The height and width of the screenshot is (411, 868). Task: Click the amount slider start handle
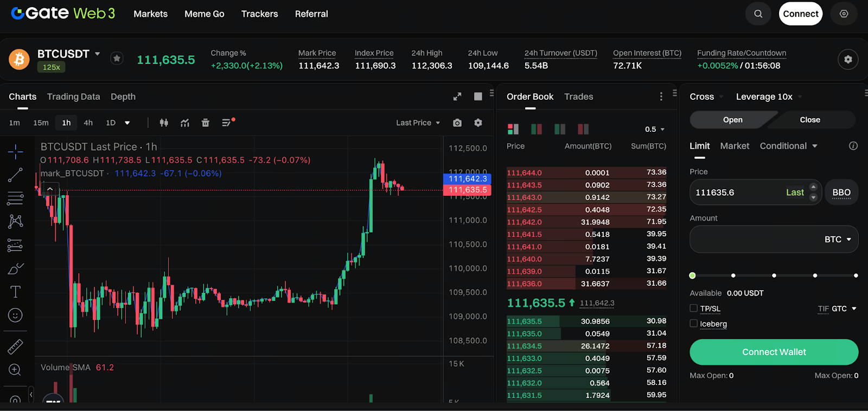click(692, 275)
